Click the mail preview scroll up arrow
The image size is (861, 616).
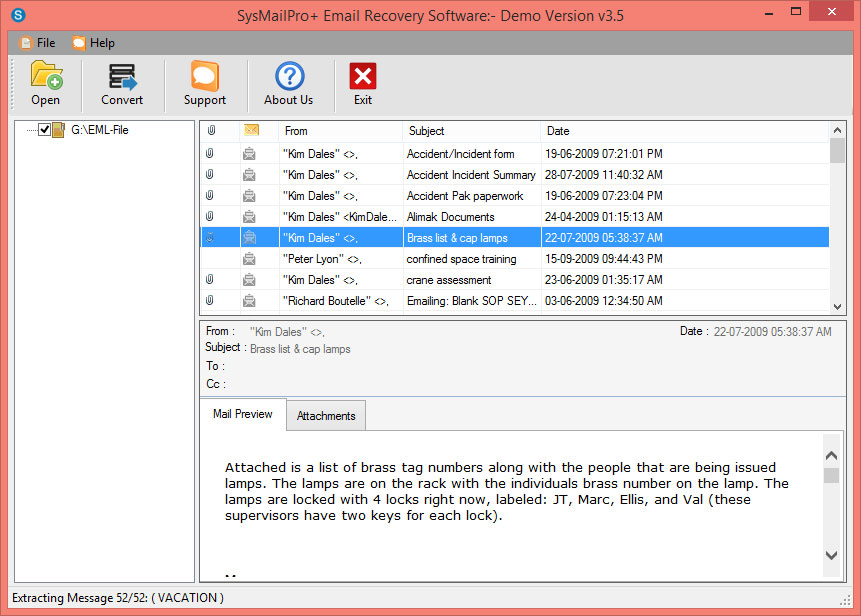coord(831,456)
